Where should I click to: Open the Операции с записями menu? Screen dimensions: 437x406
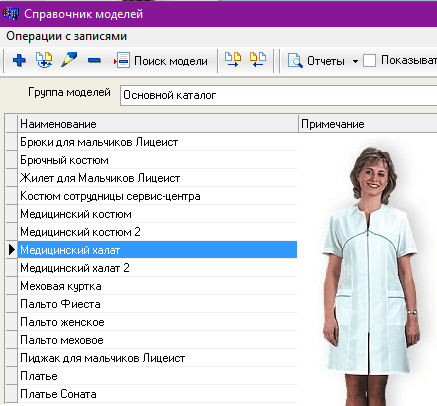[x=66, y=36]
